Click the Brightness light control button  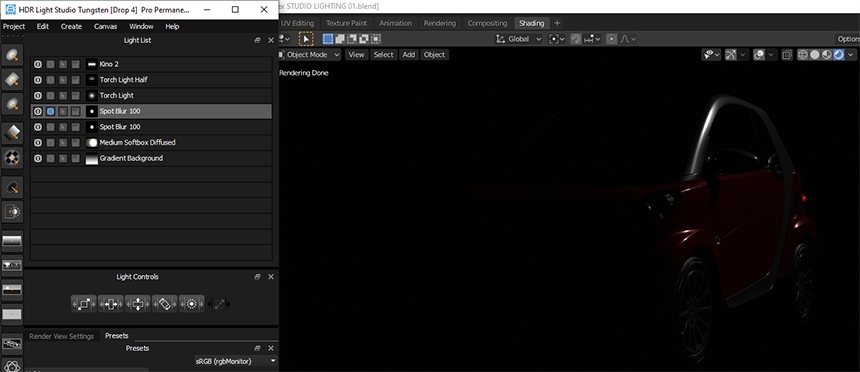tap(191, 303)
